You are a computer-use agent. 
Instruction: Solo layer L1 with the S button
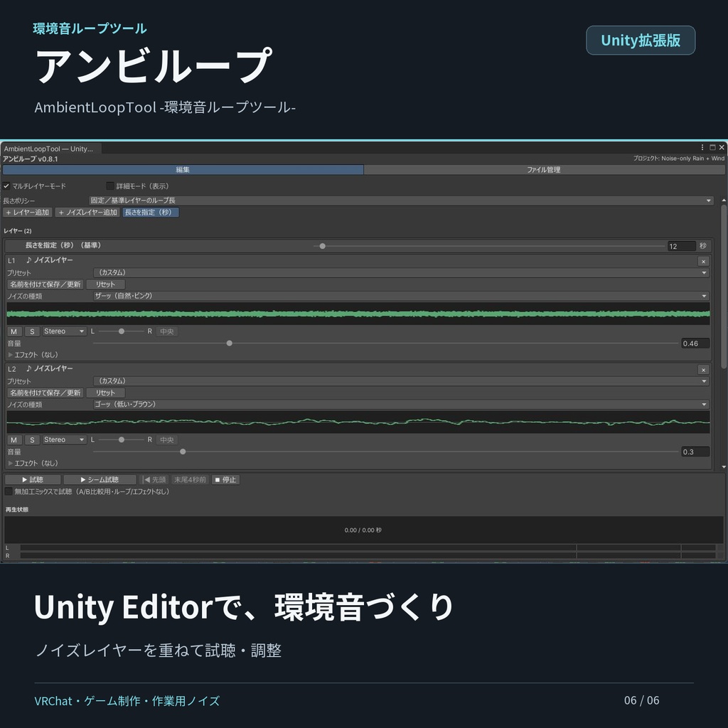pyautogui.click(x=32, y=331)
